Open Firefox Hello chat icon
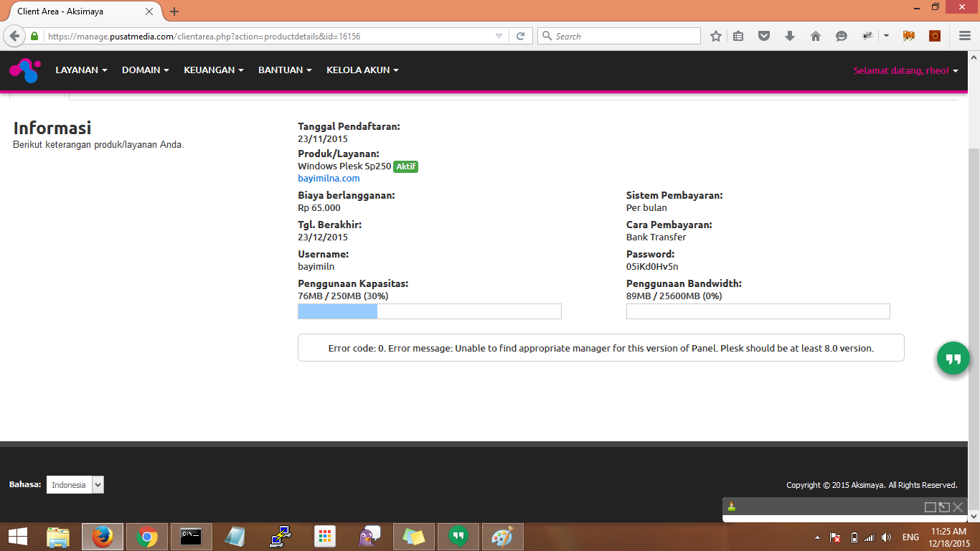Viewport: 980px width, 551px height. coord(842,36)
